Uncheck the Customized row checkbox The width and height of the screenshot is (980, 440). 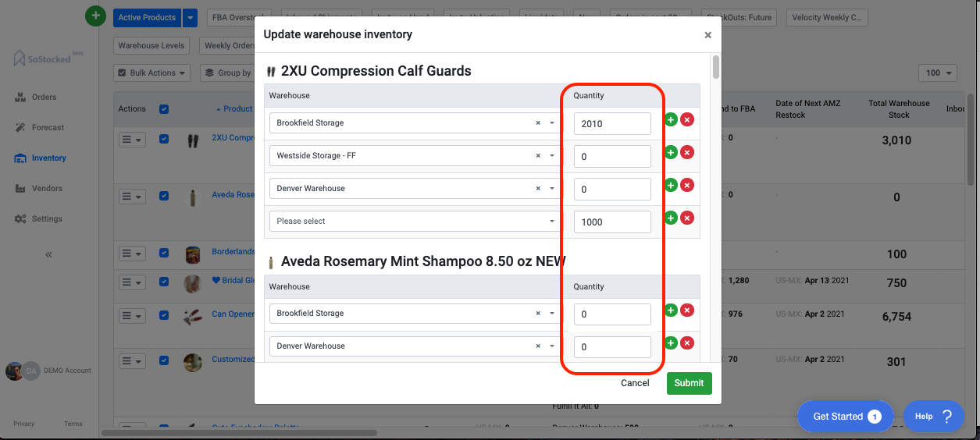coord(164,360)
